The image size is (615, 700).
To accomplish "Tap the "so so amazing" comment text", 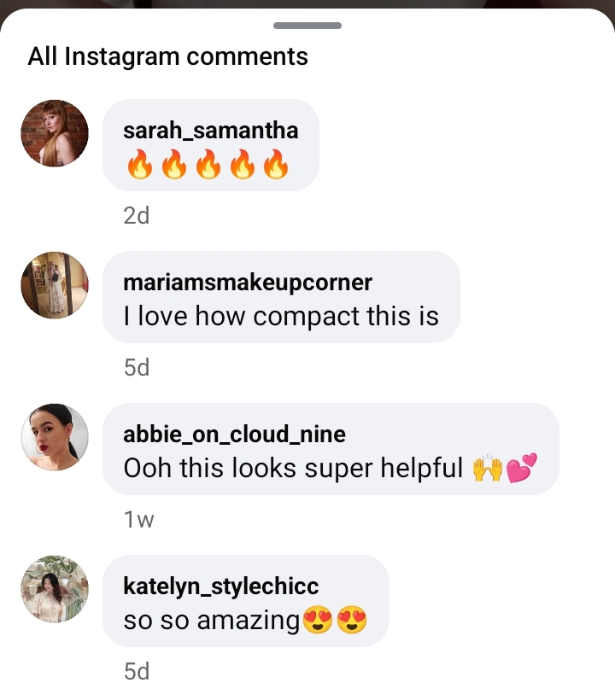I will [212, 621].
